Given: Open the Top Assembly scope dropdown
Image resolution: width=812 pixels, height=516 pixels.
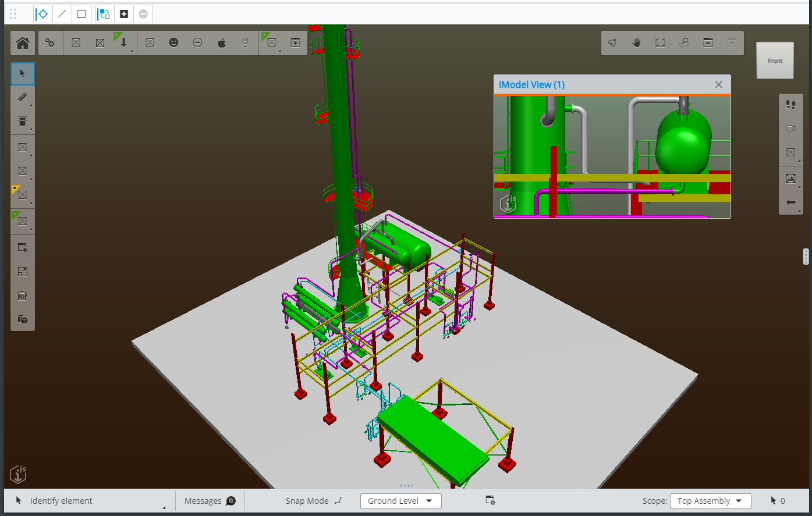Looking at the screenshot, I should (x=710, y=501).
